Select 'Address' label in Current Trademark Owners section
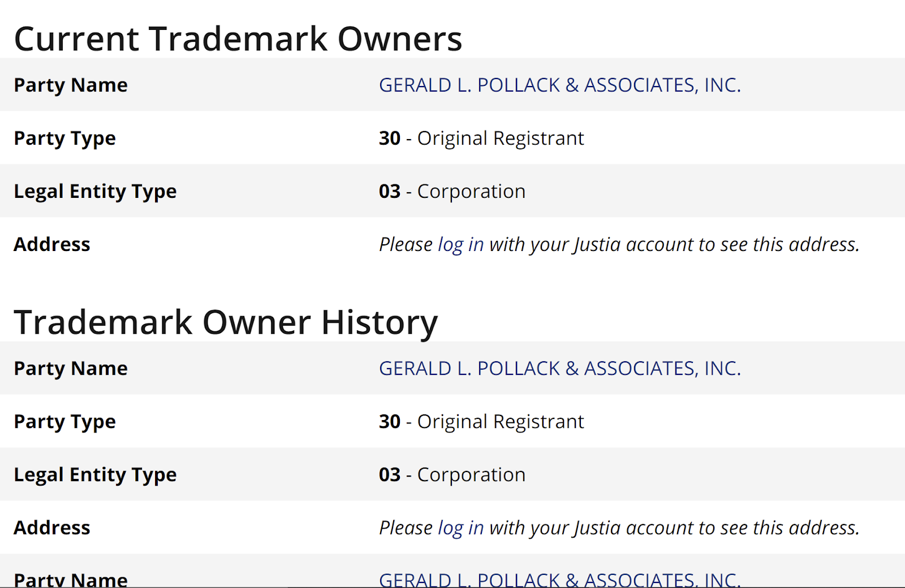 (52, 244)
